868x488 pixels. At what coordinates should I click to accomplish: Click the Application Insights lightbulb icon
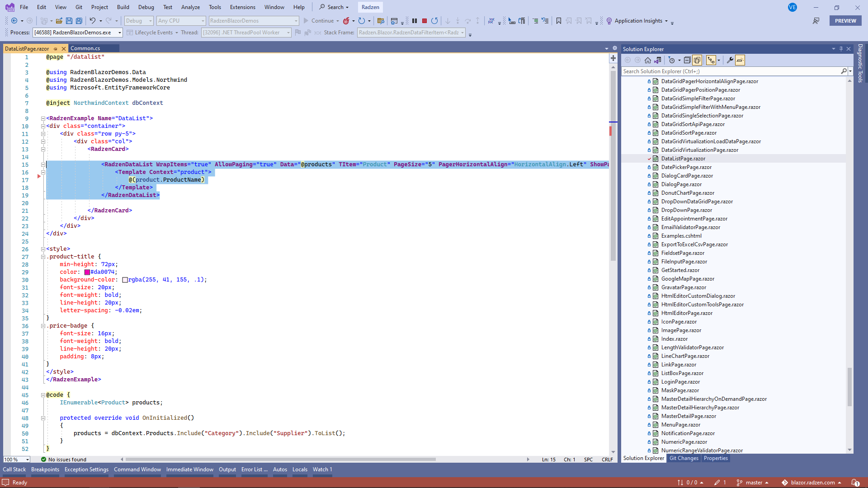point(609,21)
